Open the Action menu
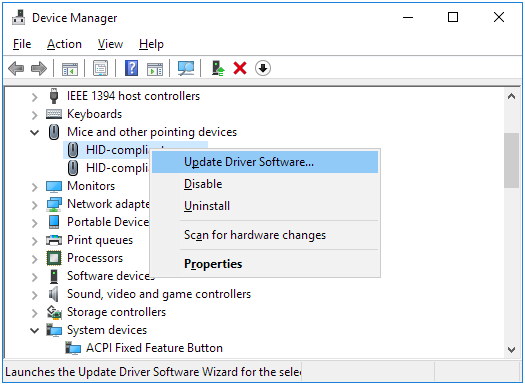525x385 pixels. pos(64,44)
